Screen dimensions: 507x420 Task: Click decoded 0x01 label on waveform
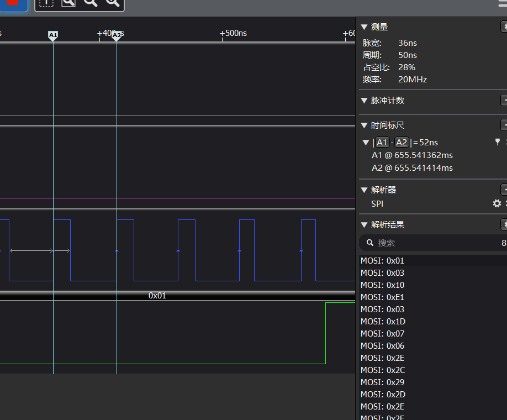pyautogui.click(x=157, y=296)
